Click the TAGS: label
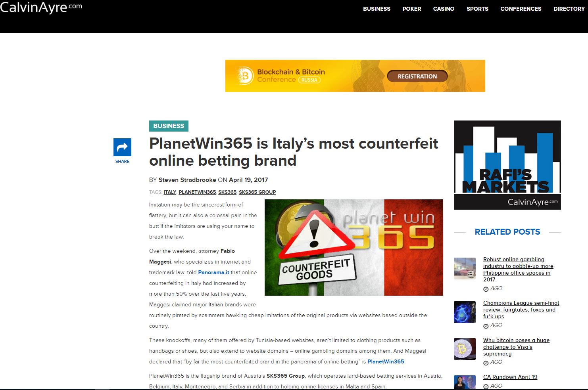The height and width of the screenshot is (390, 588). pyautogui.click(x=156, y=192)
